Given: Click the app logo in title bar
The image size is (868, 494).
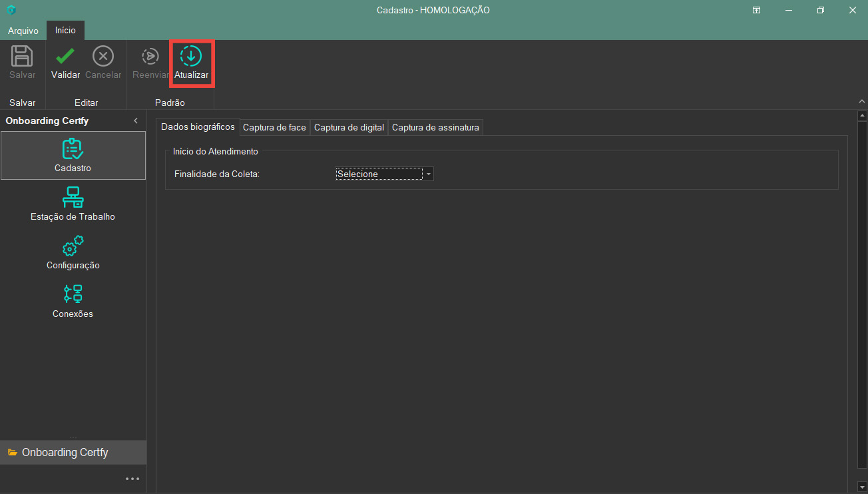Looking at the screenshot, I should (x=11, y=10).
